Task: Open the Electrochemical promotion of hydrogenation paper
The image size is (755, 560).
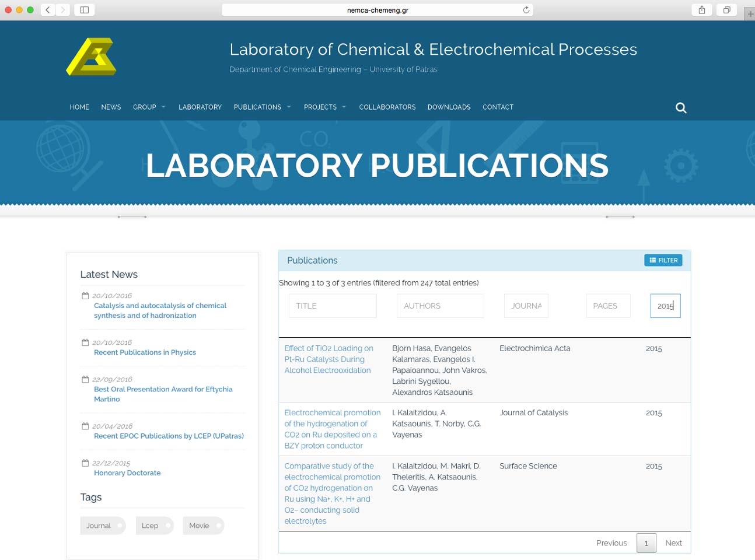Action: point(332,429)
